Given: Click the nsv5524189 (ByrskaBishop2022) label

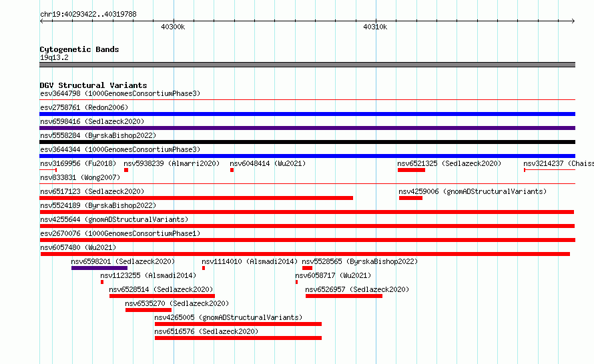Looking at the screenshot, I should coord(98,205).
